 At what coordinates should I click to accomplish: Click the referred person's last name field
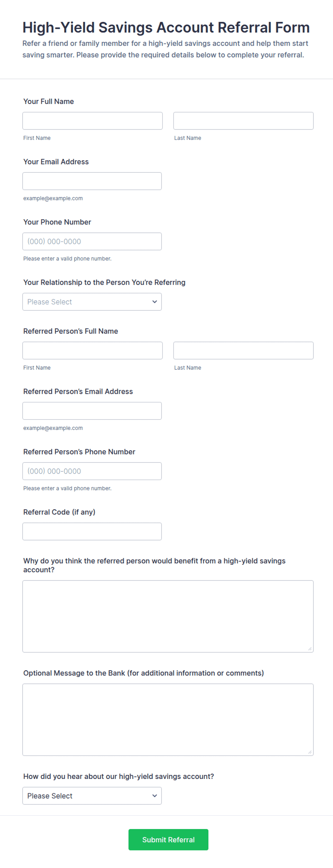click(x=243, y=350)
